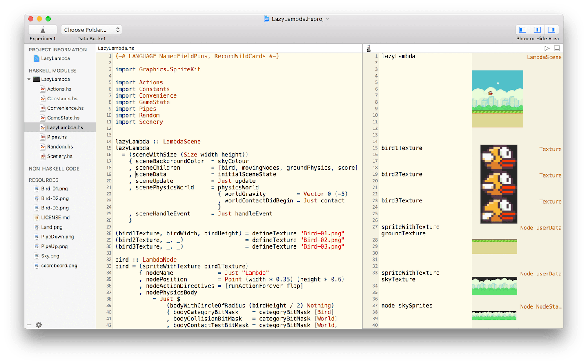This screenshot has height=364, width=588.
Task: Click the file icon next to LICENSE.md
Action: click(x=36, y=217)
